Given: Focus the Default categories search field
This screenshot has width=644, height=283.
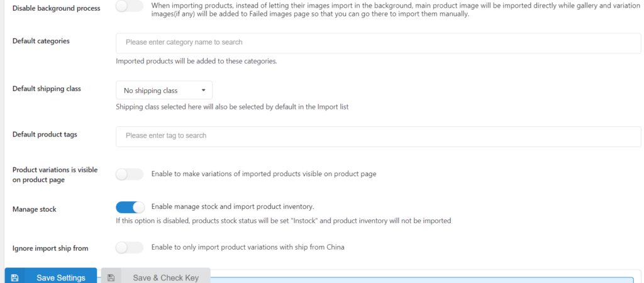Looking at the screenshot, I should coord(378,43).
